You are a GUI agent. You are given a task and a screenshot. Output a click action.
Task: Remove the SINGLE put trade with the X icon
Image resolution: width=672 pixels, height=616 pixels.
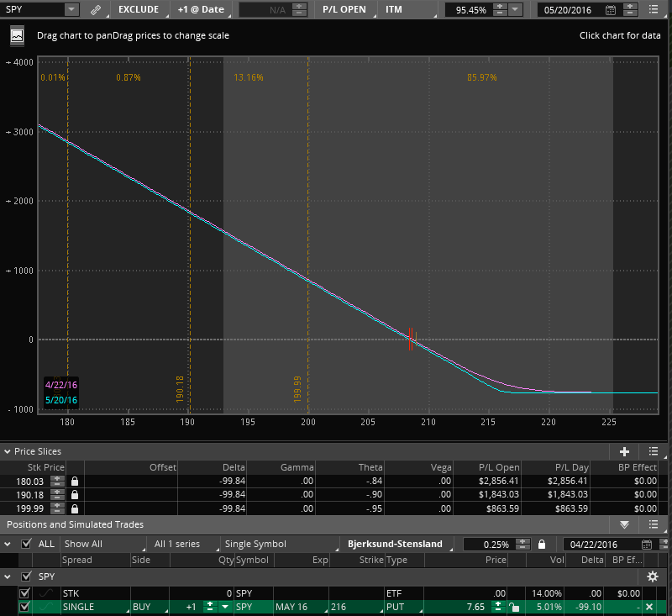point(648,607)
